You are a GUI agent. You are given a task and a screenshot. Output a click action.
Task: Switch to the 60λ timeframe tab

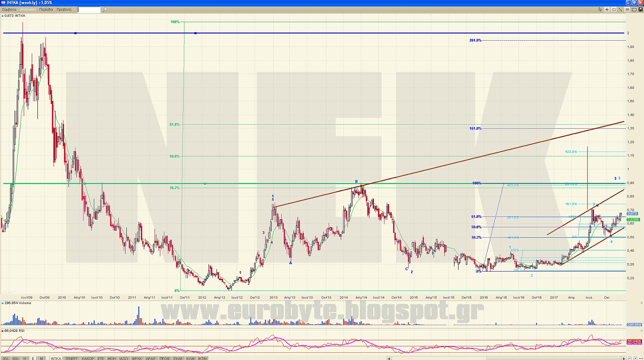[x=15, y=358]
